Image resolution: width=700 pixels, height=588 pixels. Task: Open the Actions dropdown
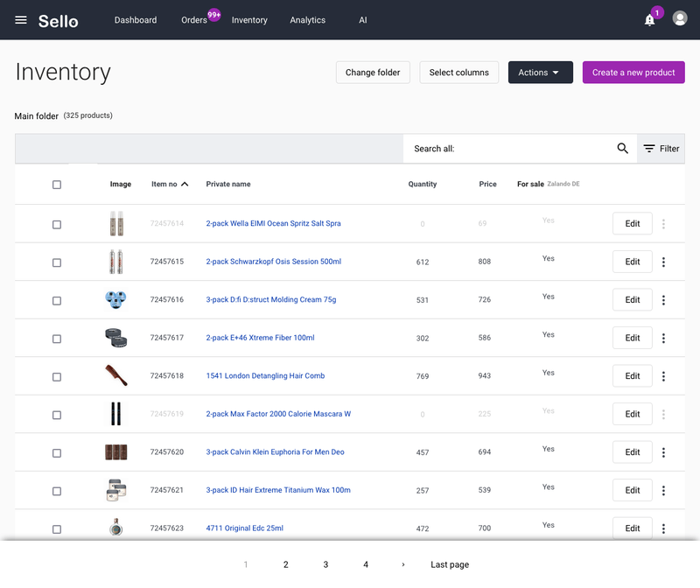[540, 73]
